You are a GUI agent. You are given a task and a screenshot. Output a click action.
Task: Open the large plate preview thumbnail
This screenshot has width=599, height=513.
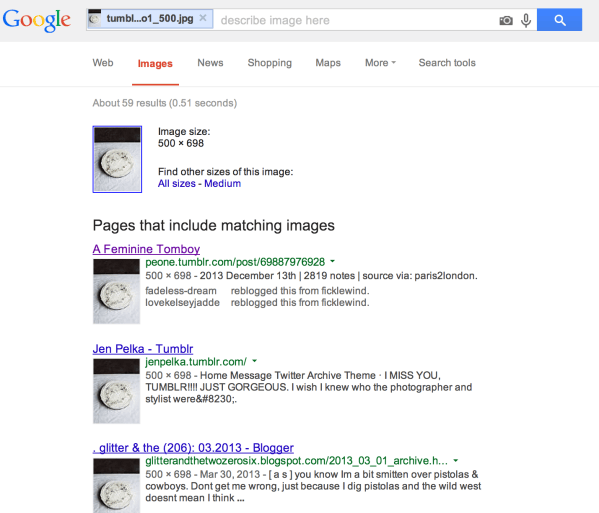[x=117, y=159]
